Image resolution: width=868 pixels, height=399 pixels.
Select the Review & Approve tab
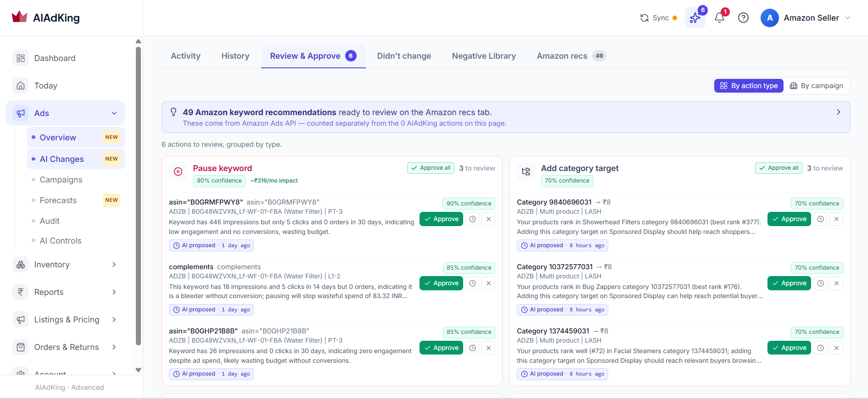(313, 56)
